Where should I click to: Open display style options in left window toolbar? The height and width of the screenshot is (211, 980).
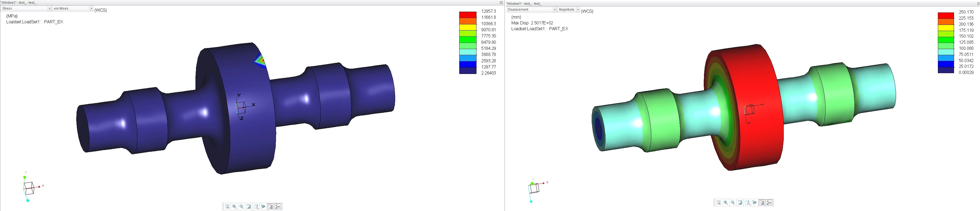click(256, 206)
